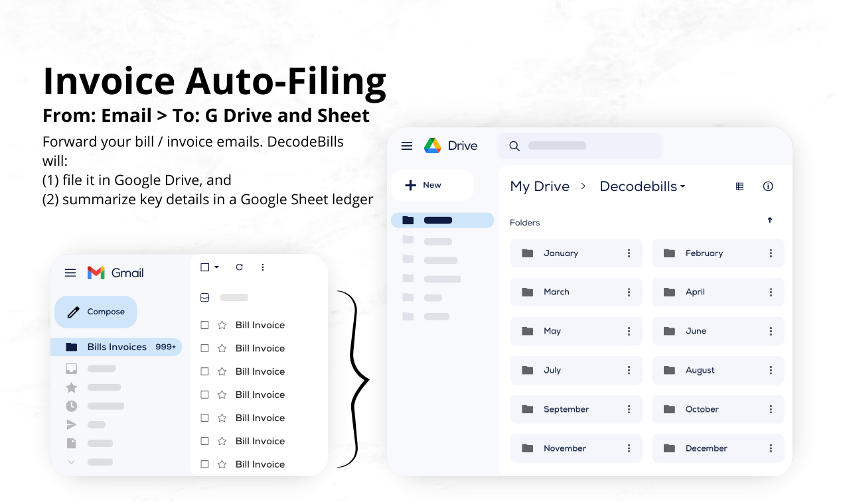Screen dimensions: 843x504
Task: Switch Drive to list layout view
Action: click(x=739, y=186)
